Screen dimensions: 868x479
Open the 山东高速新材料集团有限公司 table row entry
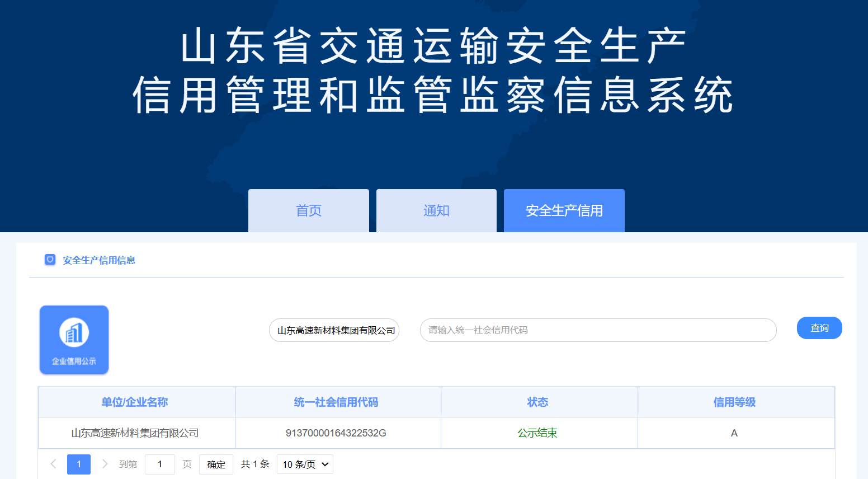coord(135,433)
